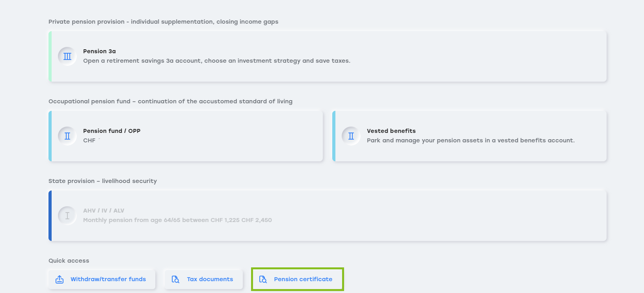Select the Pension 3a card title
Screen dimensions: 644x293
99,51
